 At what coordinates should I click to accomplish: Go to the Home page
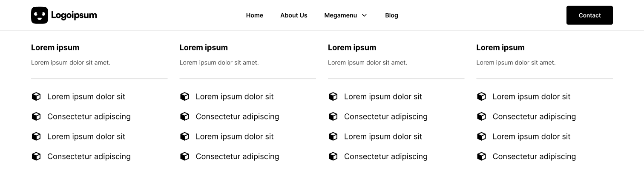(x=255, y=15)
